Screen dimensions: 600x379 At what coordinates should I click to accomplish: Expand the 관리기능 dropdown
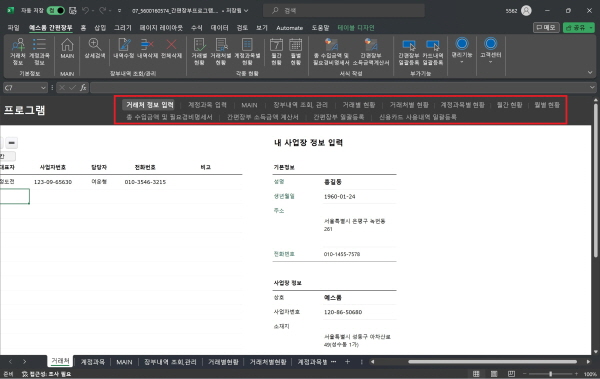[462, 62]
